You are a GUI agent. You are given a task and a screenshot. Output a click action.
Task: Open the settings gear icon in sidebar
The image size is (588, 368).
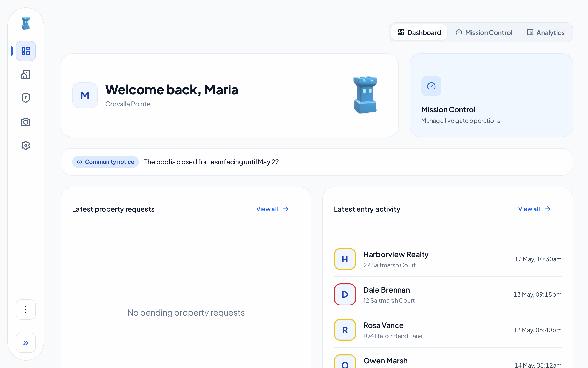point(26,145)
